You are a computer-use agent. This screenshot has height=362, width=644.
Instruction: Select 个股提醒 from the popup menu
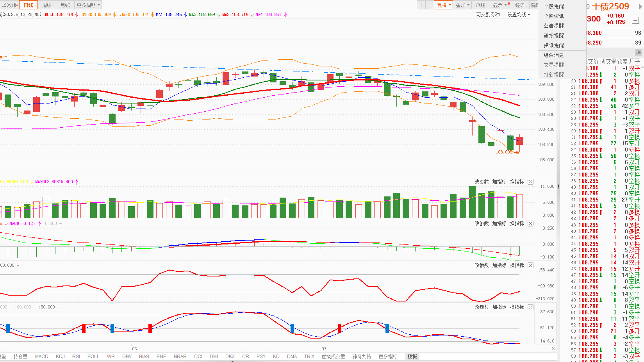click(554, 6)
